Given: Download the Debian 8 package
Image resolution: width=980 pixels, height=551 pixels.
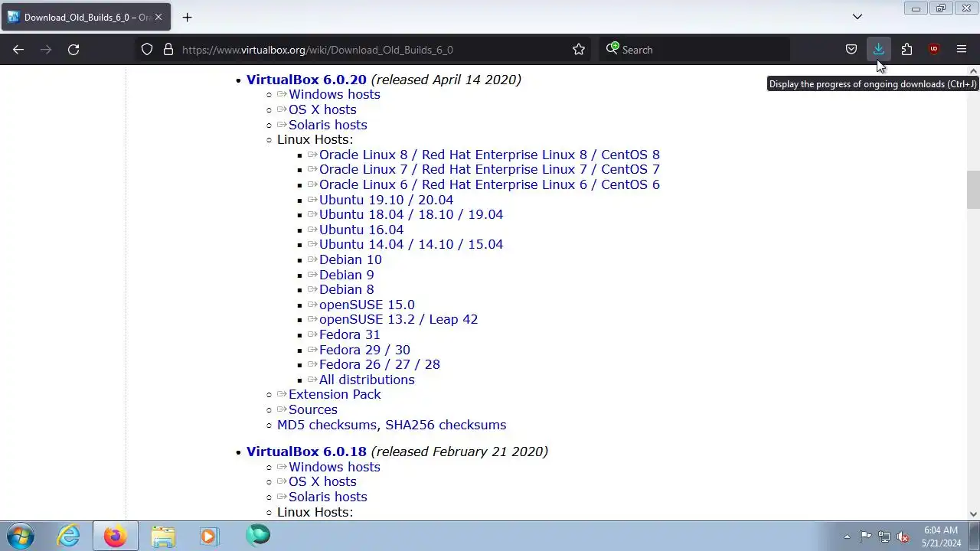Looking at the screenshot, I should (346, 289).
